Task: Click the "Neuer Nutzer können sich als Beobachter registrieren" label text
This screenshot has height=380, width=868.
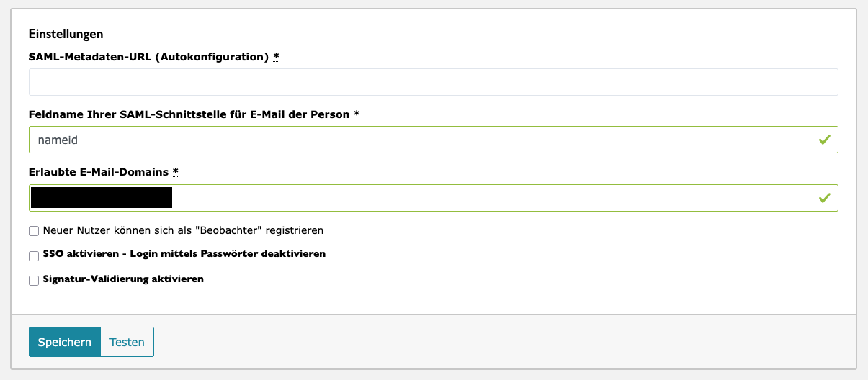Action: [x=184, y=231]
